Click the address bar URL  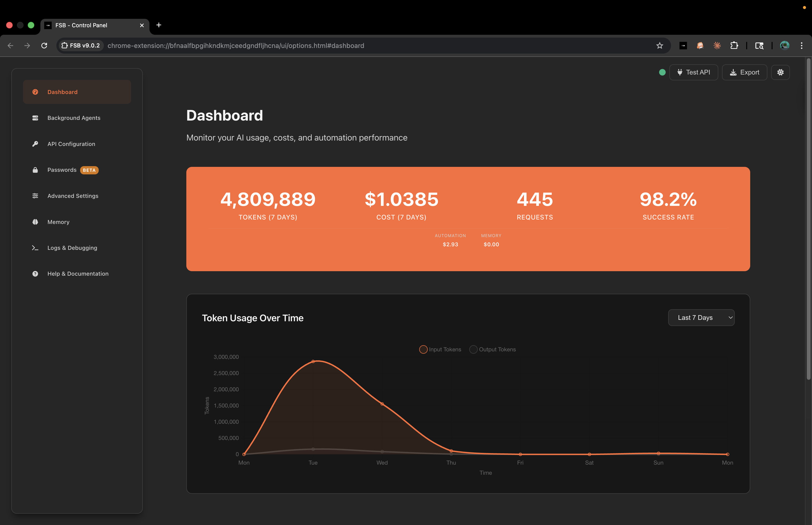pyautogui.click(x=236, y=46)
